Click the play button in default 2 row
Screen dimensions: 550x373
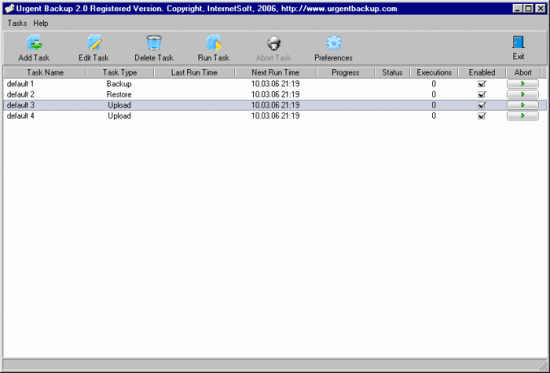pyautogui.click(x=523, y=94)
